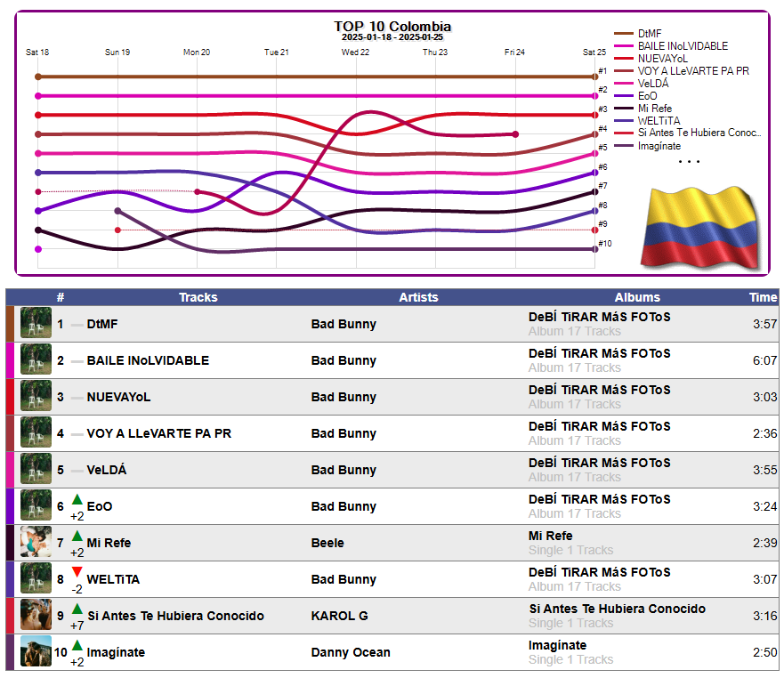Image resolution: width=784 pixels, height=678 pixels.
Task: Click the EoO legend color line
Action: (624, 96)
